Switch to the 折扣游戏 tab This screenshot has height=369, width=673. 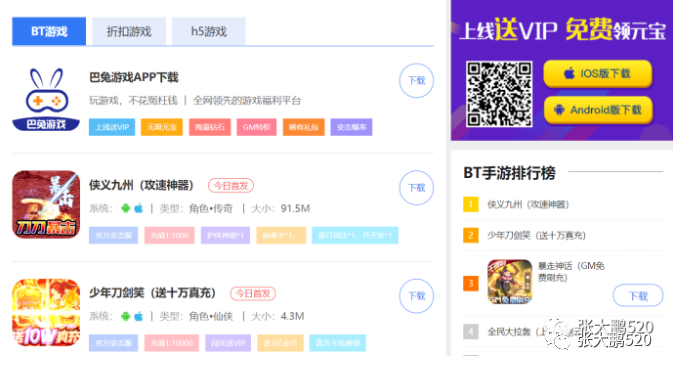pos(129,31)
